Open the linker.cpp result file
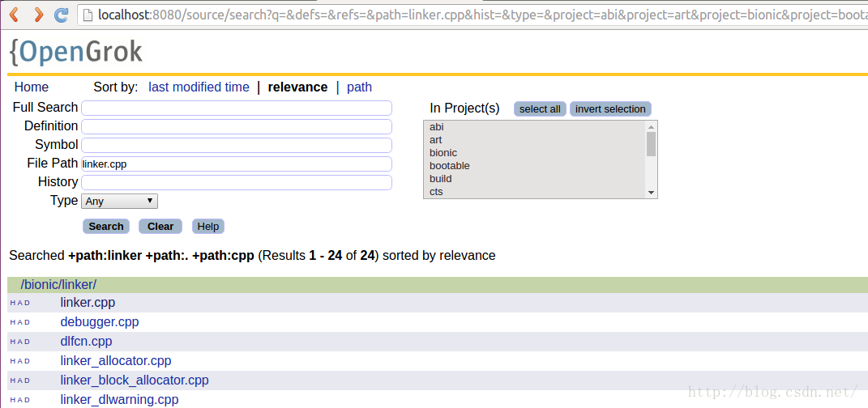 pos(88,303)
